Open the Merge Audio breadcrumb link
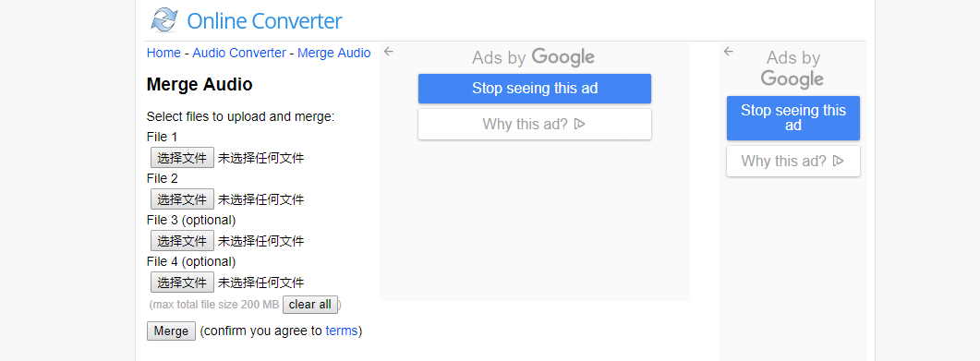This screenshot has height=361, width=980. (x=333, y=54)
